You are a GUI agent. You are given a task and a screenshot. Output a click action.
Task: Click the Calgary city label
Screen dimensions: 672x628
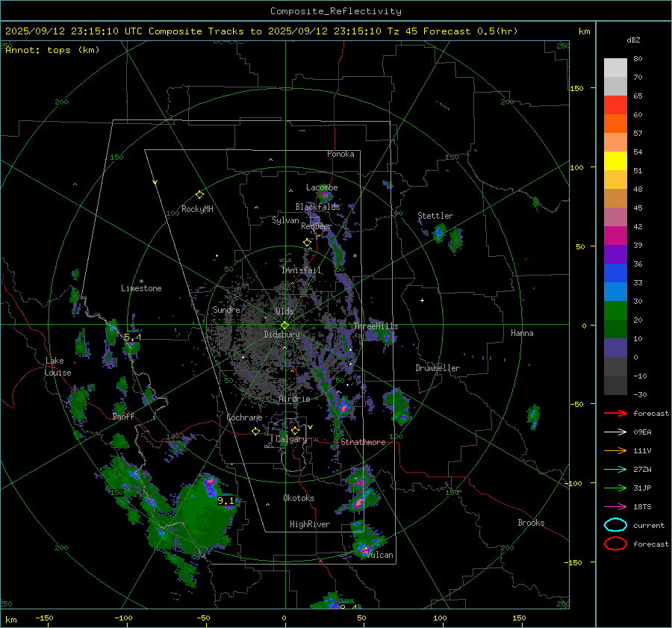click(x=291, y=439)
